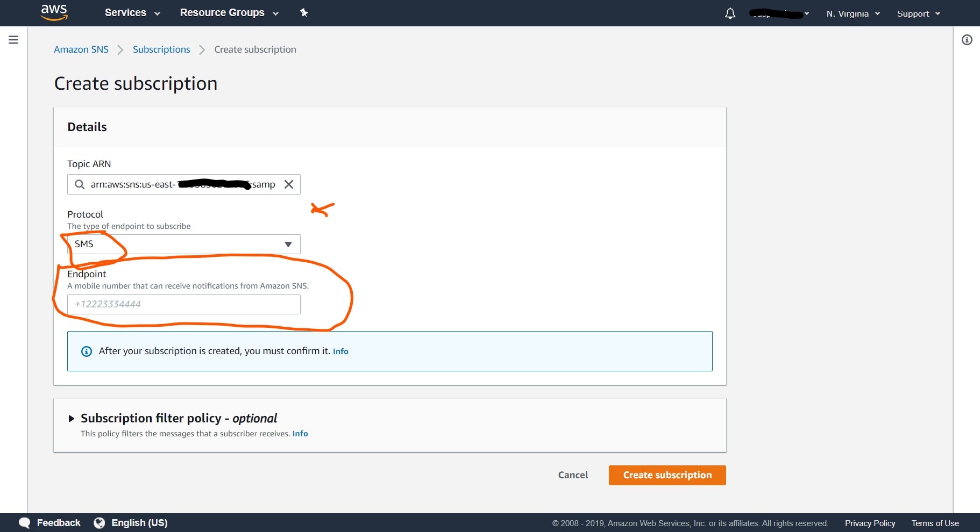The height and width of the screenshot is (532, 980).
Task: Click the Endpoint mobile number field
Action: coord(183,304)
